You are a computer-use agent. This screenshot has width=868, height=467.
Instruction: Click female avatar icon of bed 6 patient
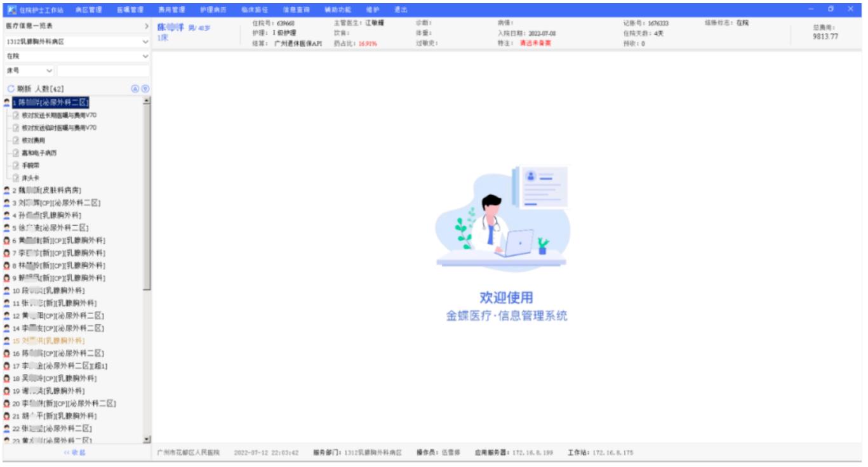(6, 240)
